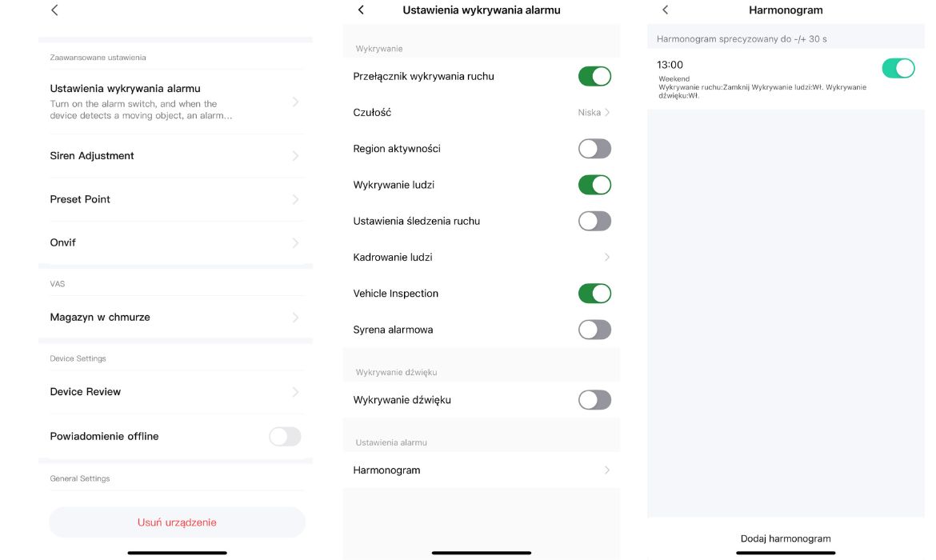Enable Ustawienia śledzenia ruchu toggle

[x=594, y=222]
